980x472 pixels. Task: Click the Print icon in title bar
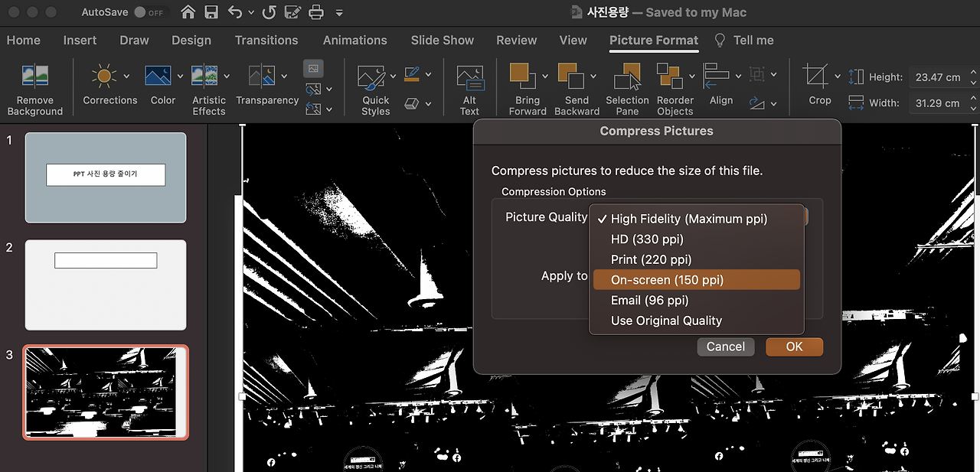(317, 12)
